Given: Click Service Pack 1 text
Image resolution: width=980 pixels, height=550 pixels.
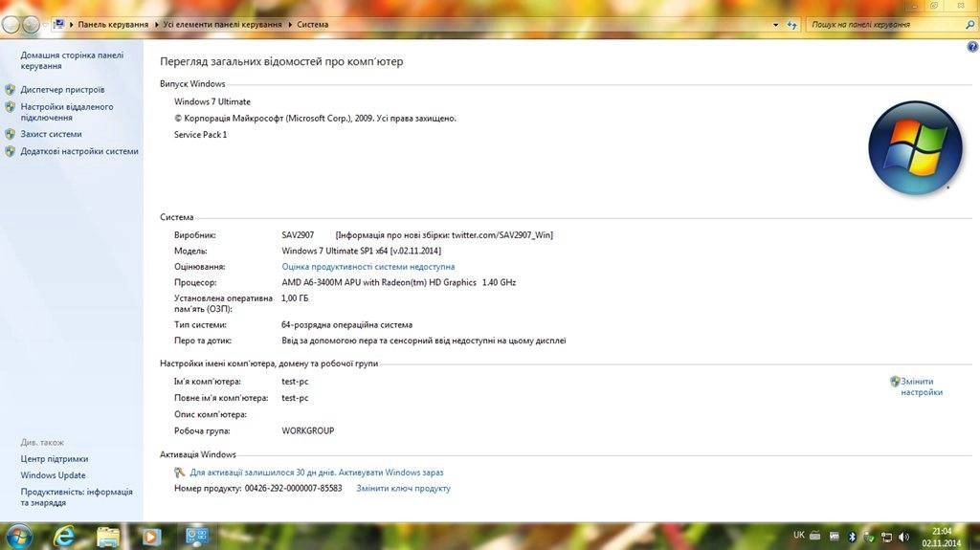Looking at the screenshot, I should pos(201,134).
